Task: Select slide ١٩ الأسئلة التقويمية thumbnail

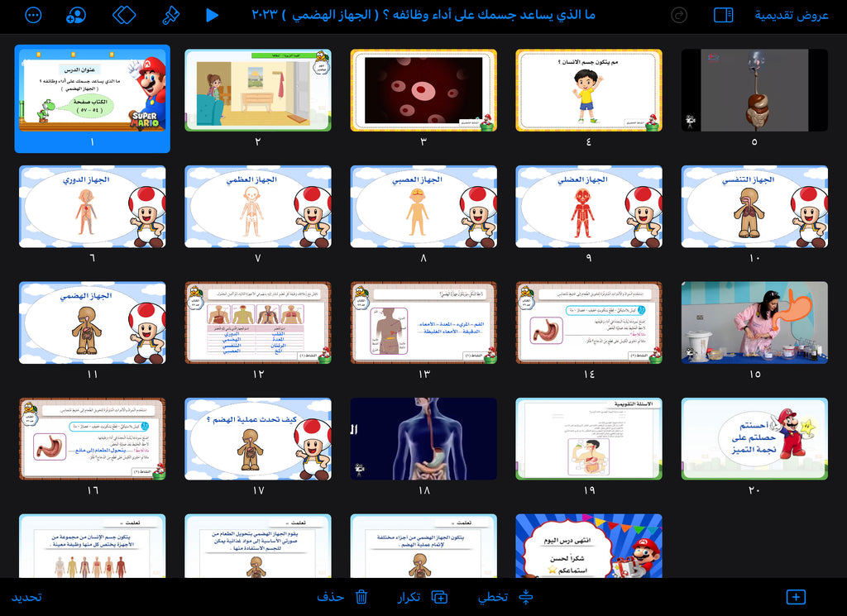Action: point(589,439)
